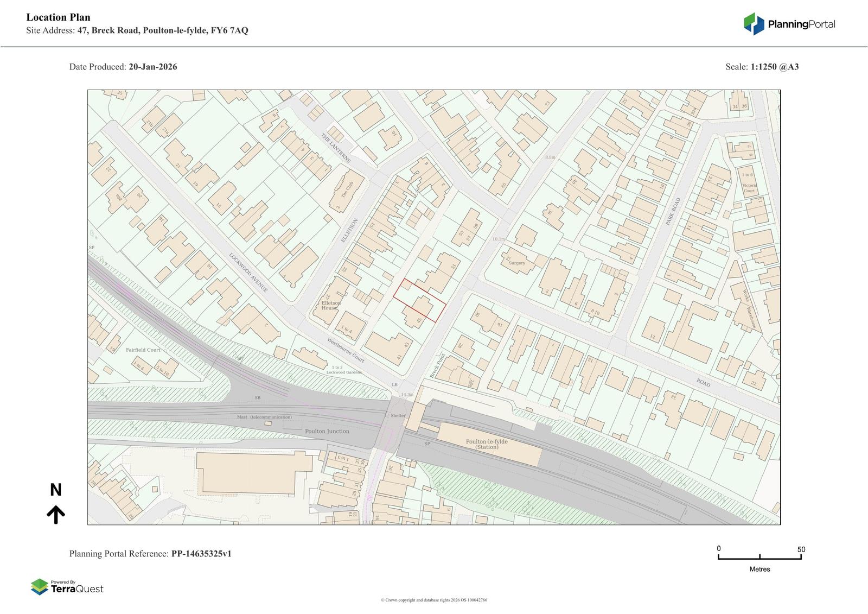The image size is (868, 614).
Task: Click the TerraQuest logo icon
Action: tap(39, 587)
